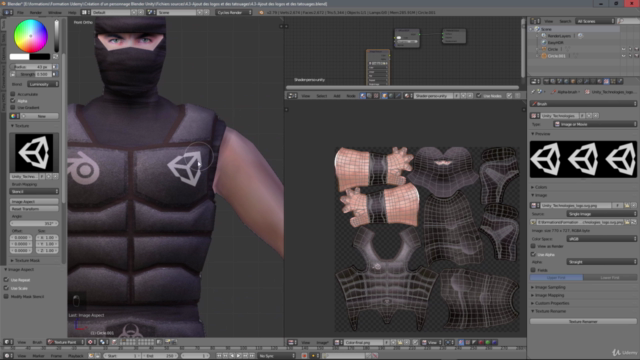Click the 3D view editor type icon
Screen dimensions: 640x360
[x=7, y=342]
